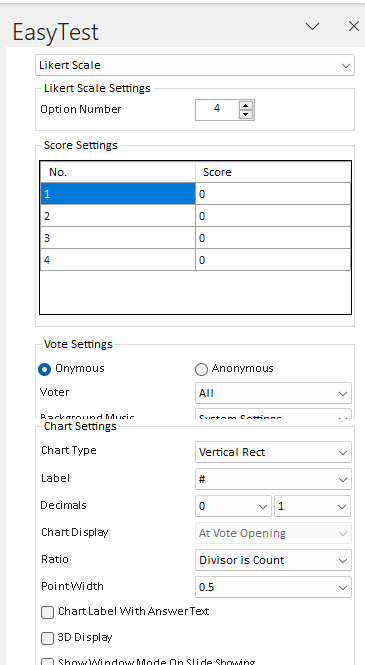The height and width of the screenshot is (665, 365).
Task: Select row No. 1 in score table
Action: pos(118,194)
